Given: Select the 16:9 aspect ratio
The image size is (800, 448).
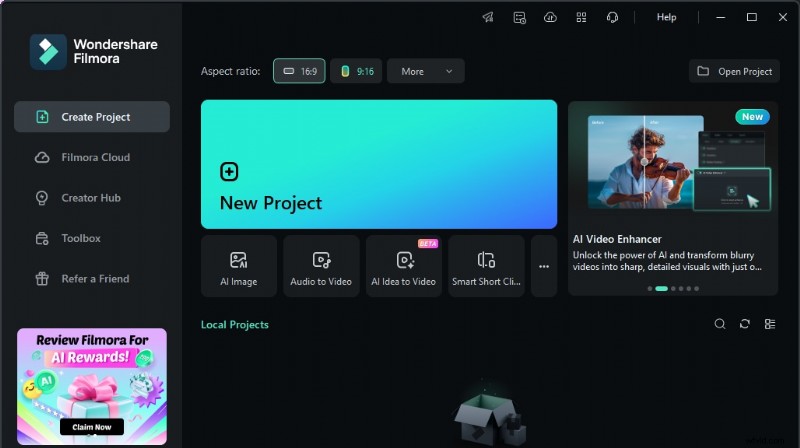Looking at the screenshot, I should pos(299,71).
